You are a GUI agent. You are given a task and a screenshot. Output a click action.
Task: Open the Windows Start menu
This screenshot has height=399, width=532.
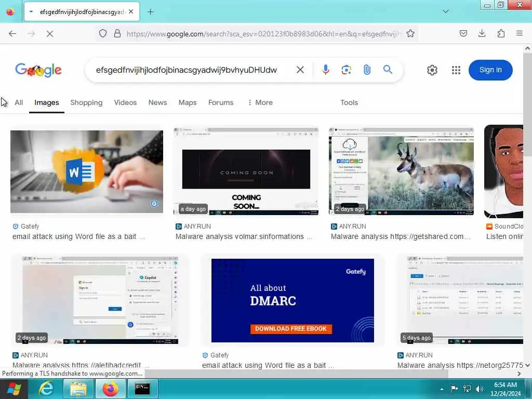[x=13, y=389]
